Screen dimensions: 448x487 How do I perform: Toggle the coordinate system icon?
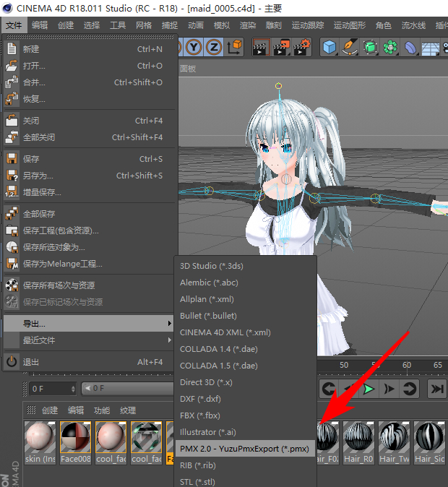pyautogui.click(x=234, y=47)
